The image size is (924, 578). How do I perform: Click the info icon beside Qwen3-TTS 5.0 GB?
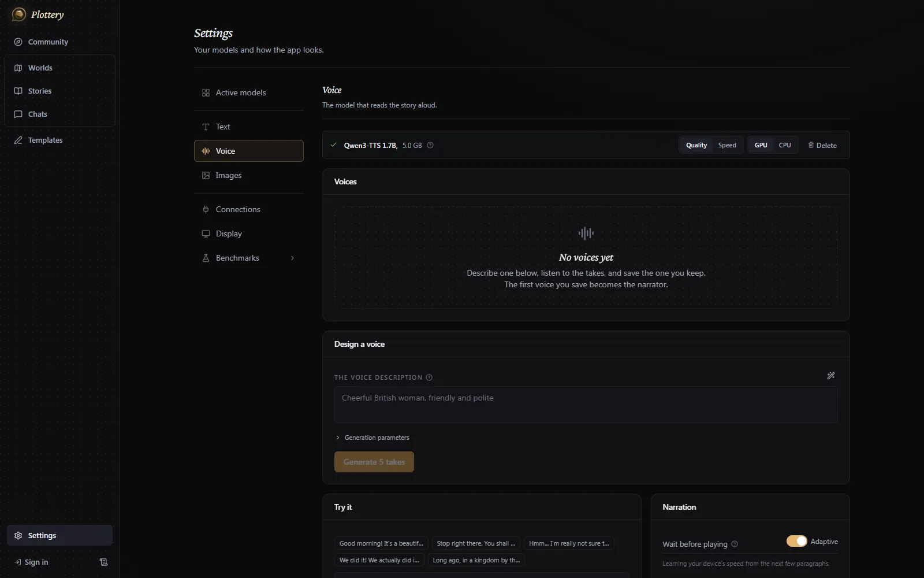(x=430, y=145)
